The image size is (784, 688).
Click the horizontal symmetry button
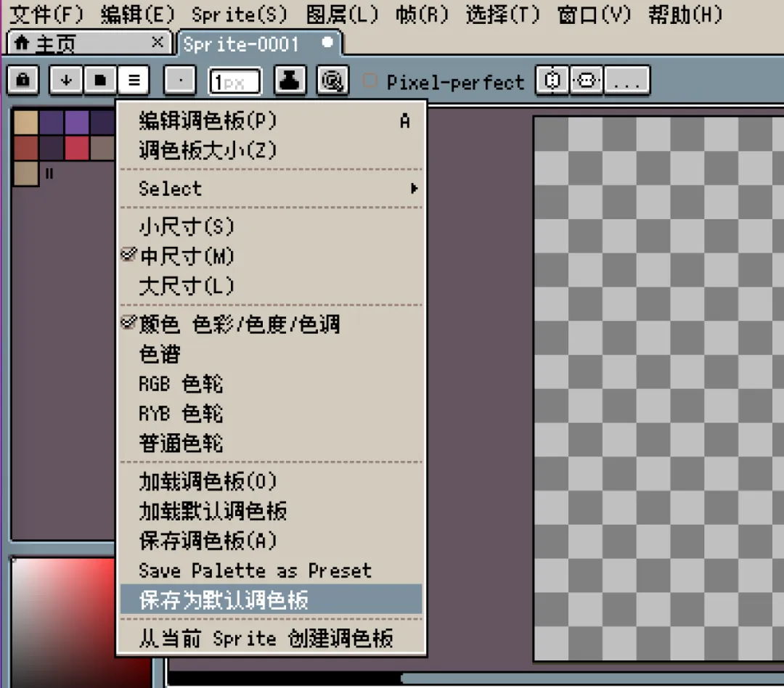click(x=587, y=80)
